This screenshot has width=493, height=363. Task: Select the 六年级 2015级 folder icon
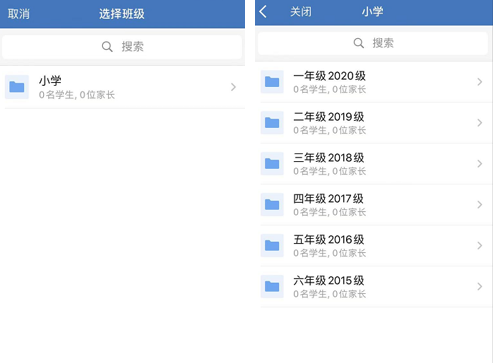tap(272, 286)
